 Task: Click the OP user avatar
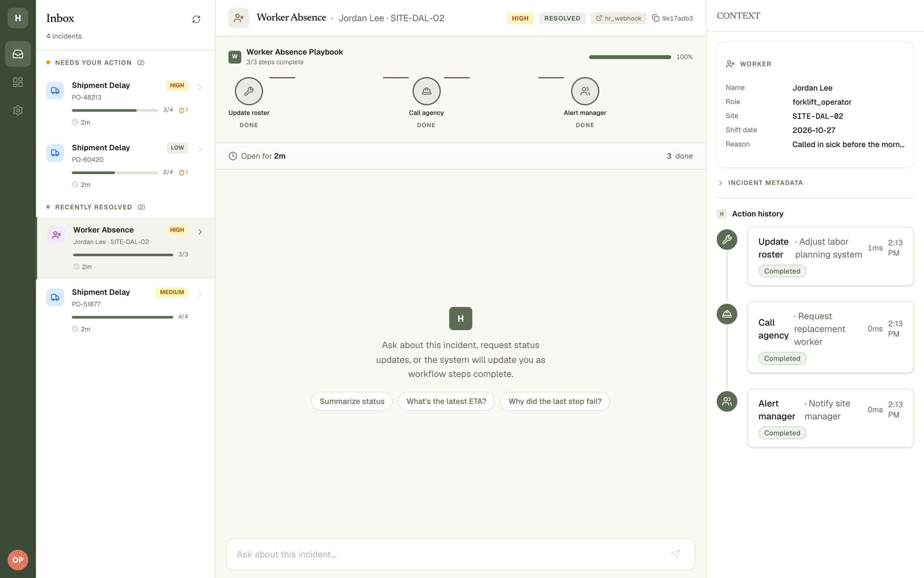(x=18, y=560)
